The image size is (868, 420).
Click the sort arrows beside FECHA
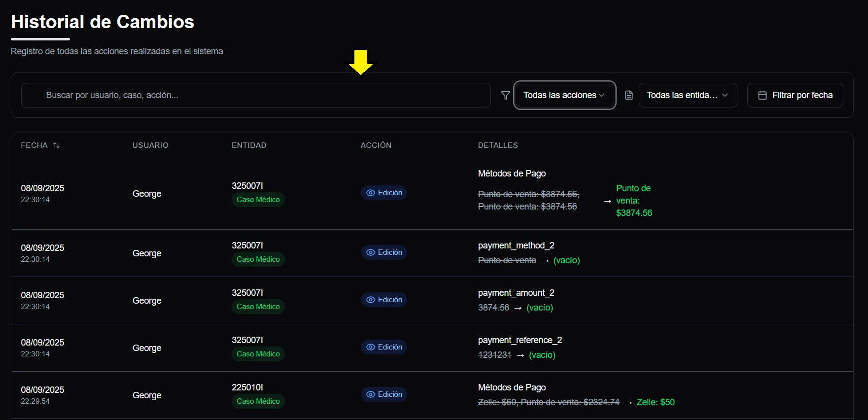click(57, 145)
